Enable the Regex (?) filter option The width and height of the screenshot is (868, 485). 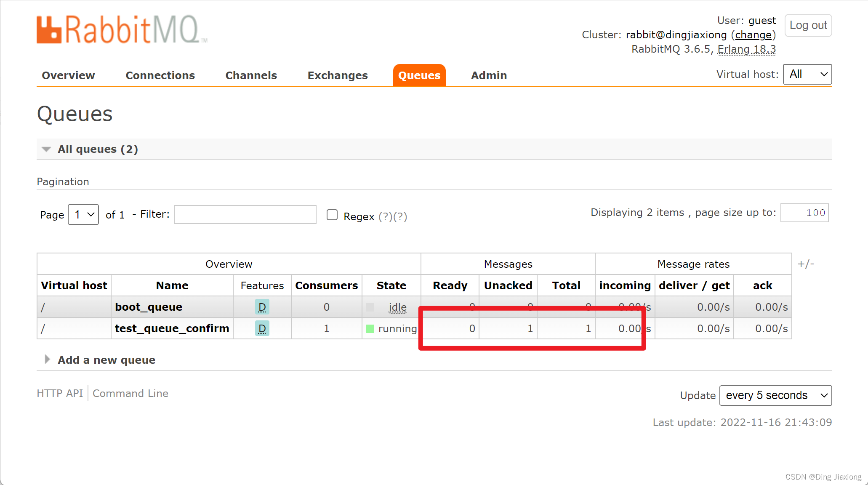332,216
